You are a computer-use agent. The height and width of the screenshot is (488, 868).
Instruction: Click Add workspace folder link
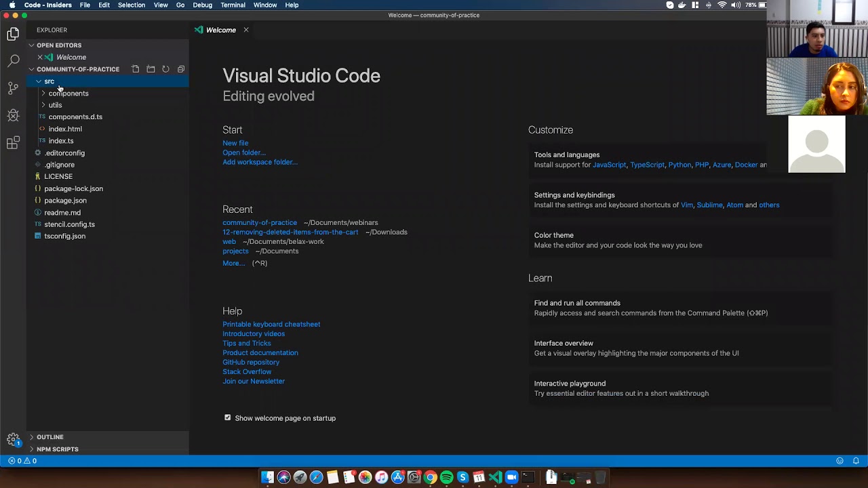(260, 162)
